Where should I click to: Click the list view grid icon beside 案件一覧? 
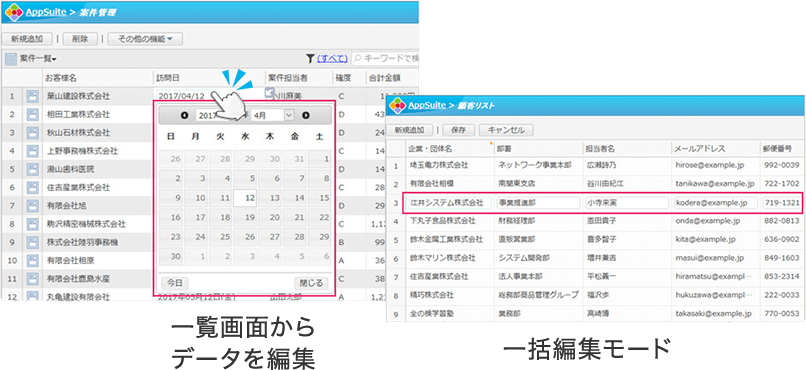coord(11,59)
